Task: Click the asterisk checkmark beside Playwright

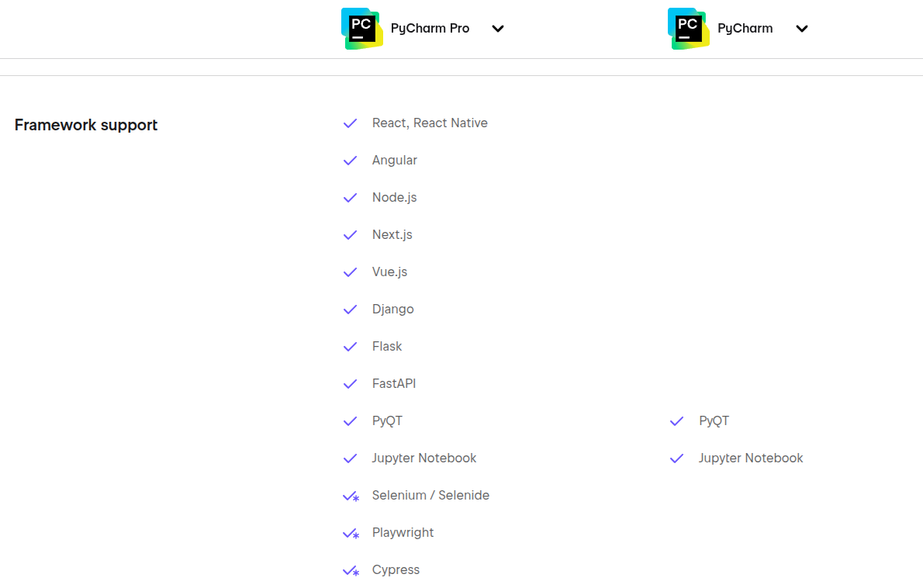Action: pyautogui.click(x=351, y=534)
